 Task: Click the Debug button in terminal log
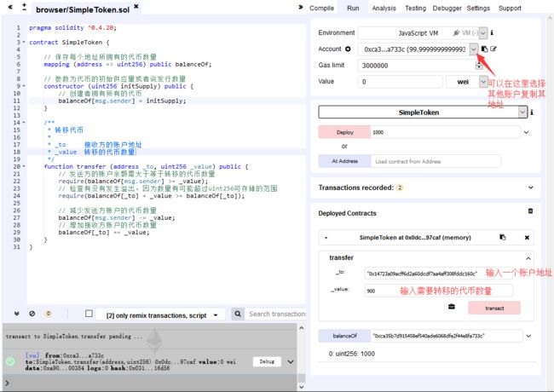point(267,361)
